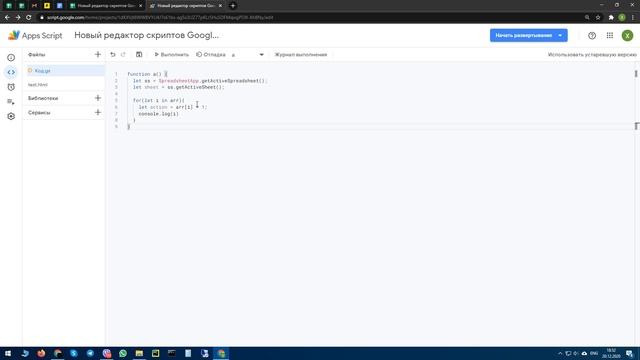Click Использовать устаревшую версию link
This screenshot has width=640, height=360.
(592, 54)
